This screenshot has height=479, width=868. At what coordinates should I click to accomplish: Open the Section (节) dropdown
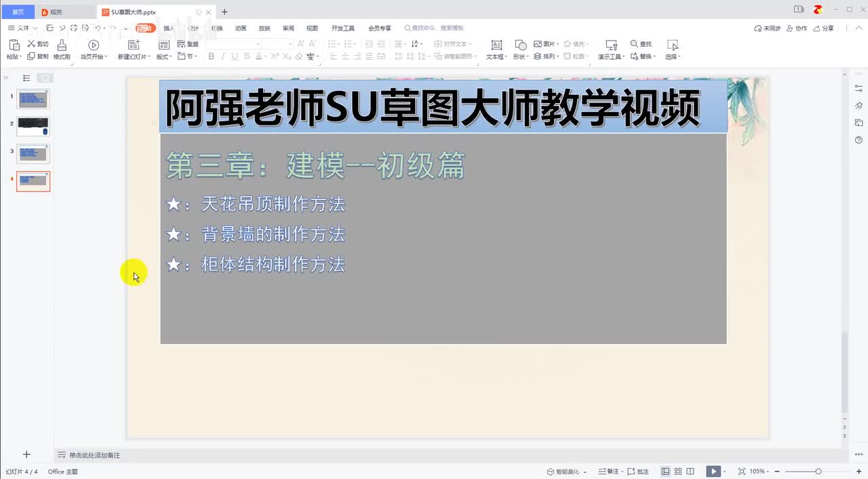click(x=188, y=56)
